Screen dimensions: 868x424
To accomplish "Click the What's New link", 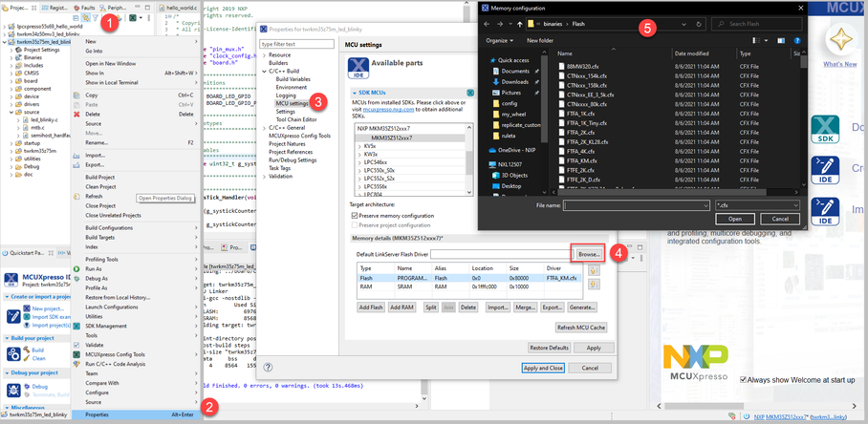I will [x=839, y=64].
